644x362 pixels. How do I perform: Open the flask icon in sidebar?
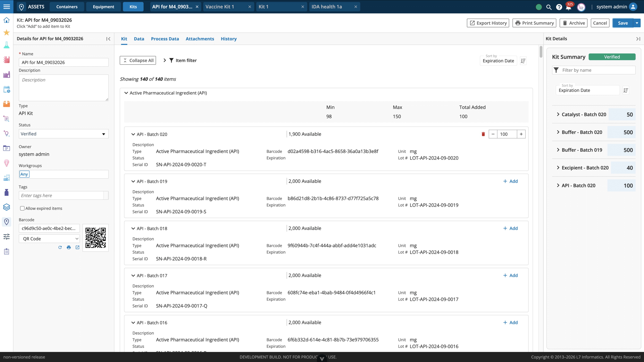pyautogui.click(x=6, y=45)
